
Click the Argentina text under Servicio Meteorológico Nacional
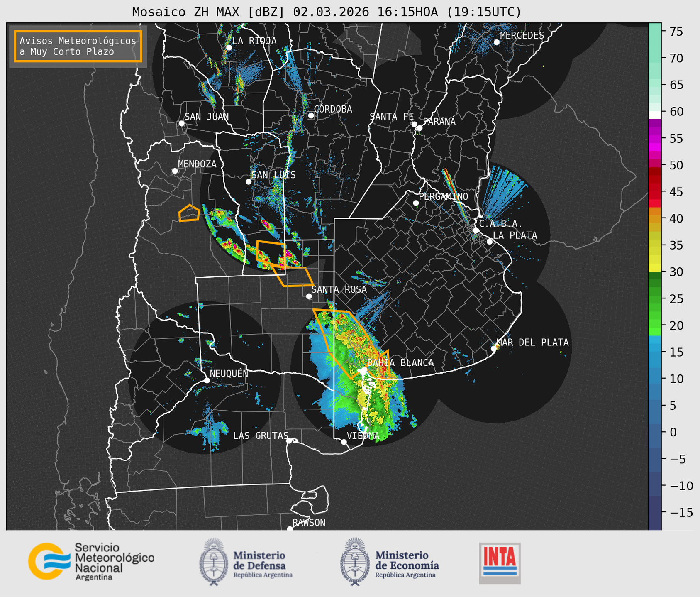click(x=94, y=577)
